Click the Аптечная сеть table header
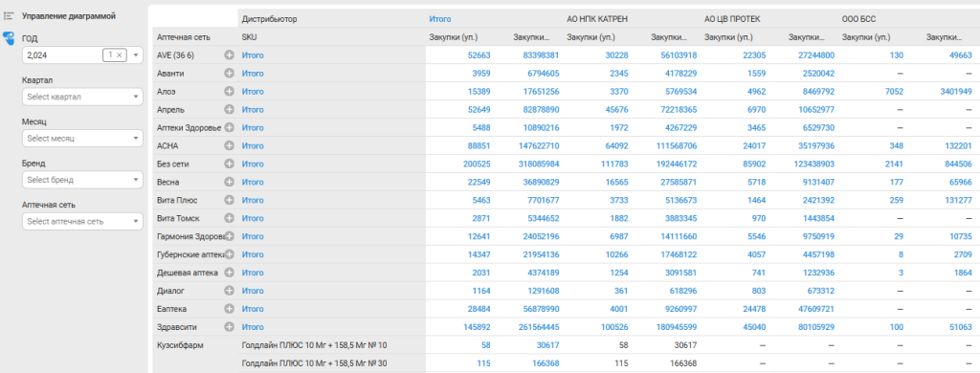The image size is (980, 373). coord(183,37)
